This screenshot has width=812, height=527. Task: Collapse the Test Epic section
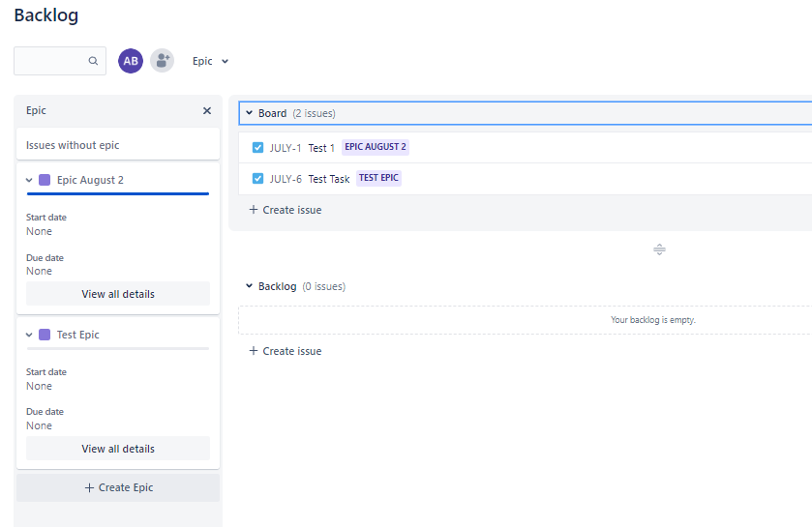pyautogui.click(x=29, y=335)
